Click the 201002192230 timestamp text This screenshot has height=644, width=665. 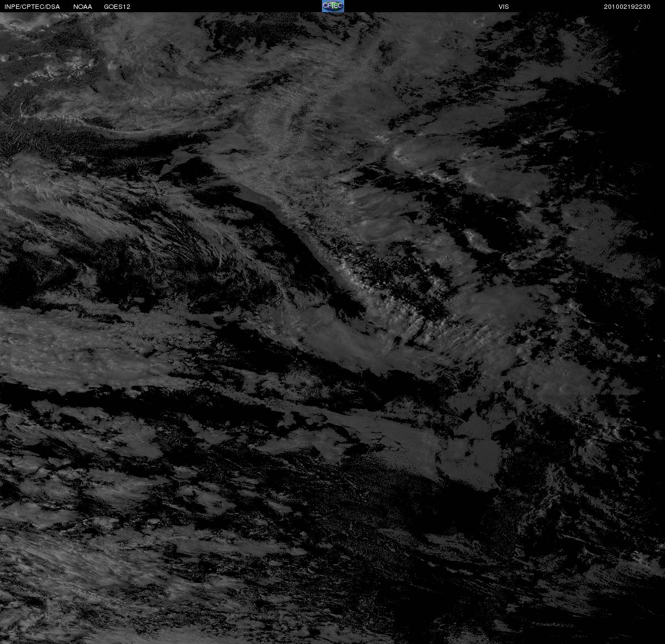(627, 7)
